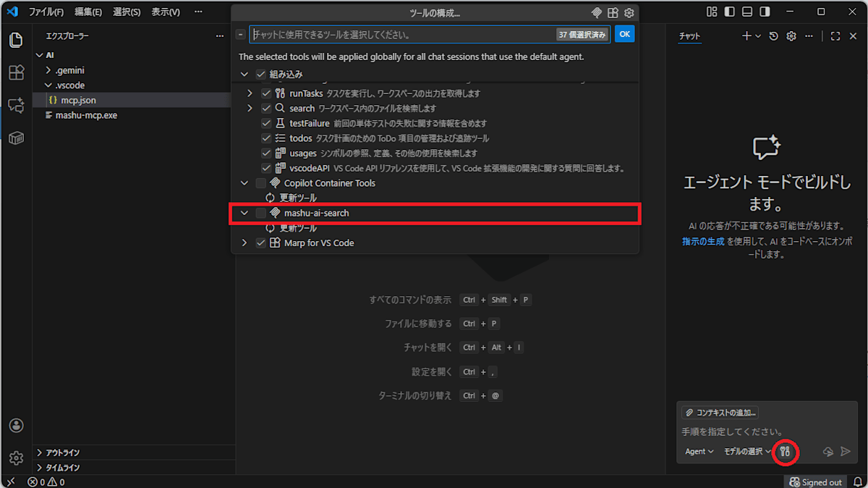This screenshot has width=868, height=488.
Task: Open the 選択(S) menu
Action: 127,12
